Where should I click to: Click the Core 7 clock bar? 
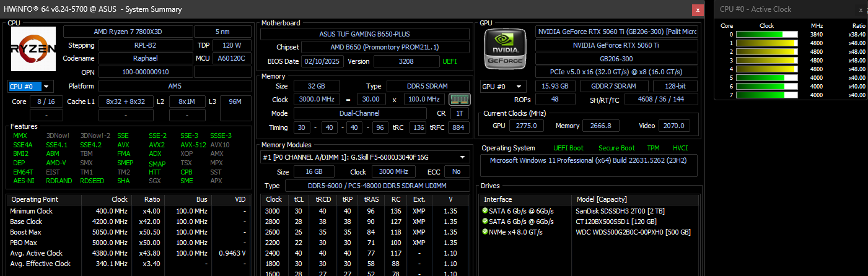point(767,95)
